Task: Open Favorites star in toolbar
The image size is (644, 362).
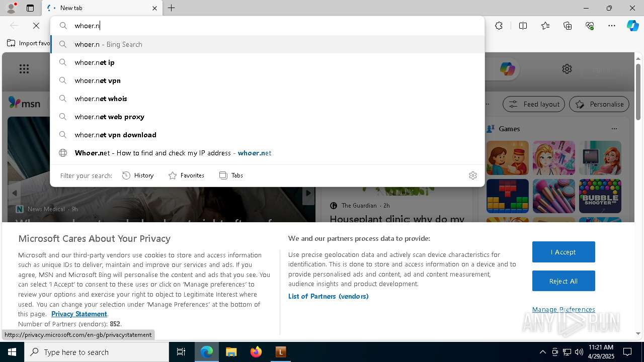Action: click(545, 26)
